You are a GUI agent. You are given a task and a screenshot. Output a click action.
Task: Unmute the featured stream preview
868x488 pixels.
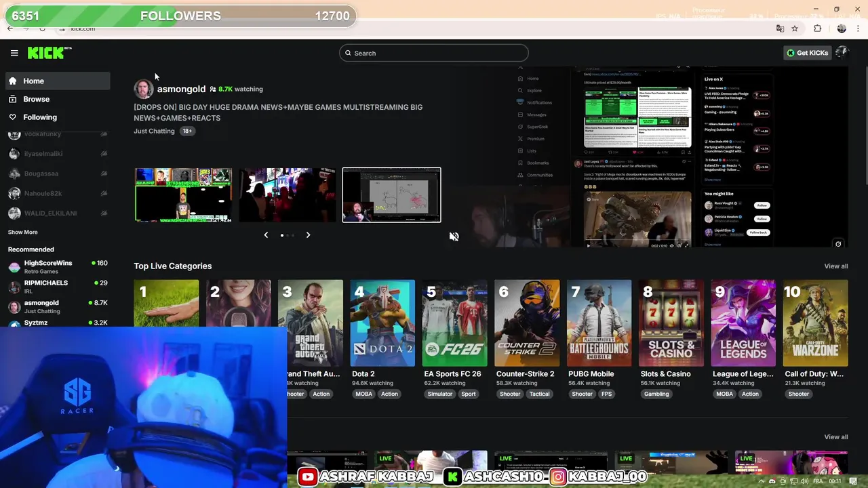454,237
